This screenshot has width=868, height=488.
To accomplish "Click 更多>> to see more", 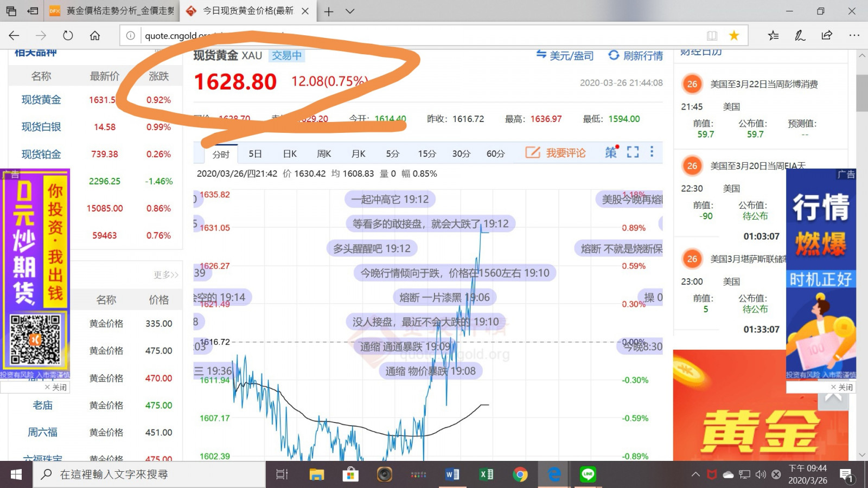I will [166, 275].
